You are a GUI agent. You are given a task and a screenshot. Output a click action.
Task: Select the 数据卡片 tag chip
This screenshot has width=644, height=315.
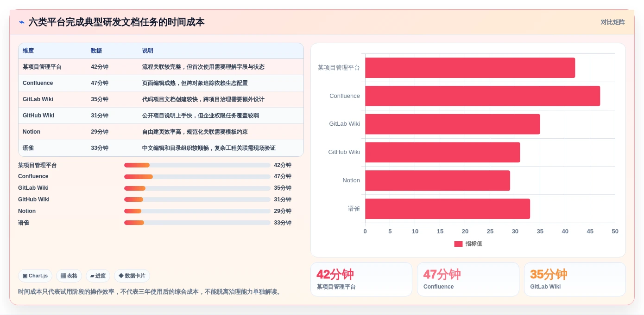(132, 276)
